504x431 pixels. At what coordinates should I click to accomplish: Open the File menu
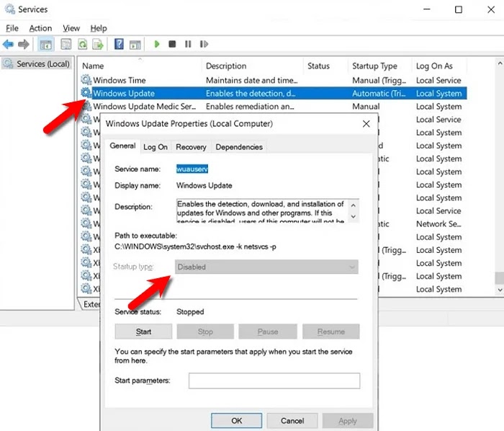pos(12,28)
